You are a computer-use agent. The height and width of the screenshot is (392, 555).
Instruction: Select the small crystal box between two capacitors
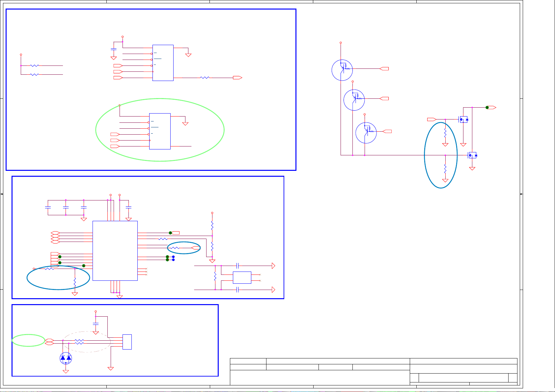[x=242, y=277]
